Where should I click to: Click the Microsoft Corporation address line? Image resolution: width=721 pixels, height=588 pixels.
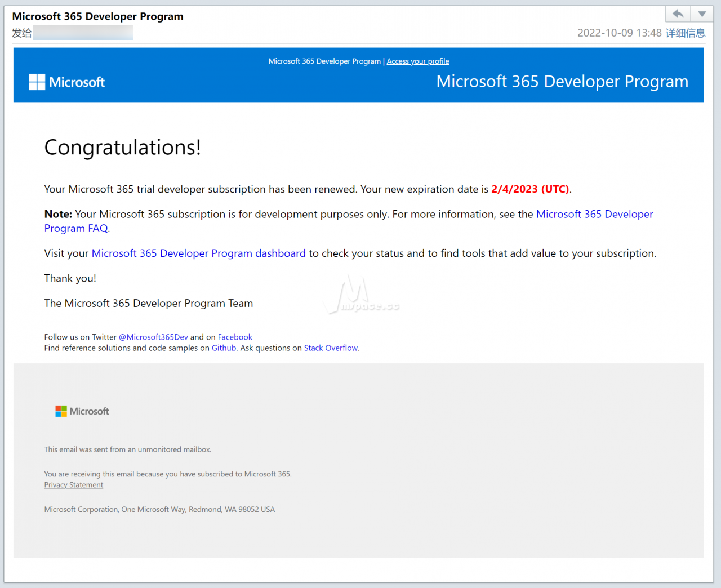pos(159,509)
